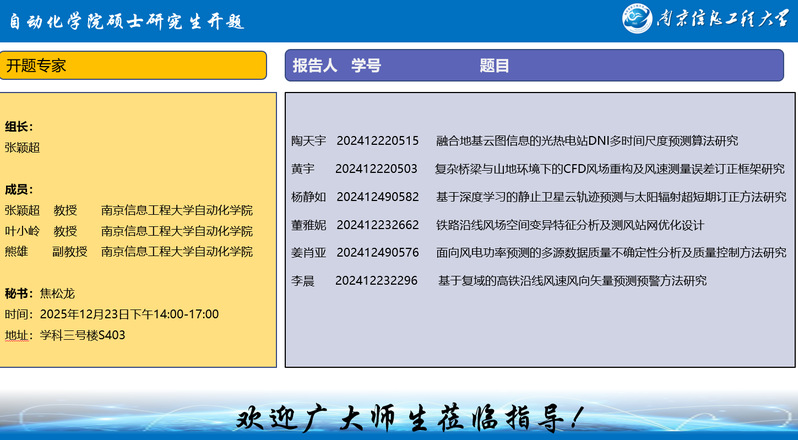This screenshot has width=798, height=440.
Task: Click presenter name 董雅妮
Action: pos(308,225)
